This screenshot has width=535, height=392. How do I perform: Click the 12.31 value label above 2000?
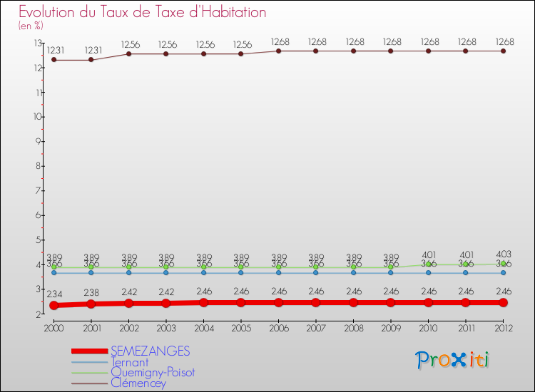[x=55, y=51]
